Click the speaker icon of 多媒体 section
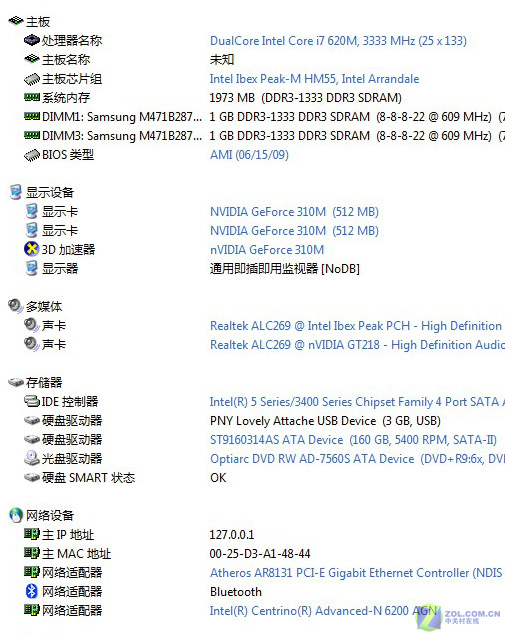 (16, 306)
